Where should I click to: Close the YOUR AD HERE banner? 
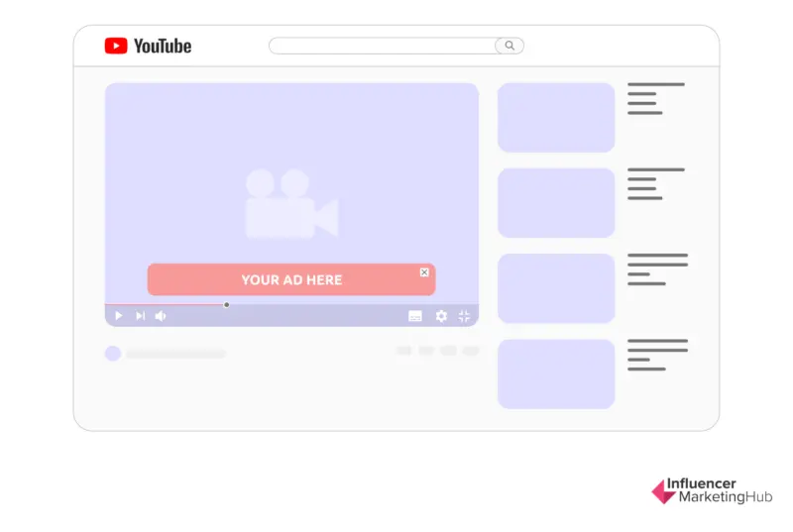click(424, 272)
